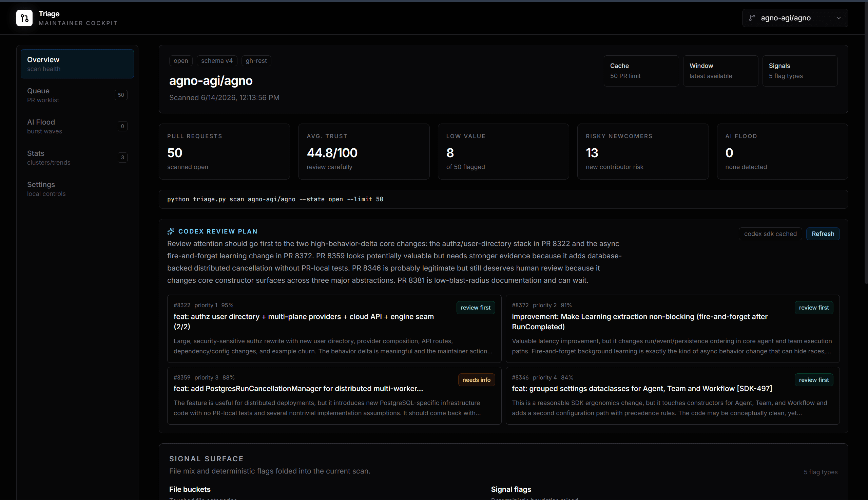The width and height of the screenshot is (868, 500).
Task: Click the sparkle icon beside Codex Review Plan
Action: pos(171,232)
